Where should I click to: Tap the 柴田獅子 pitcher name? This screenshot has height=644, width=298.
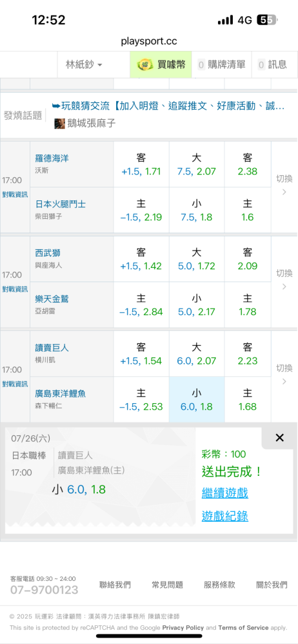[48, 216]
